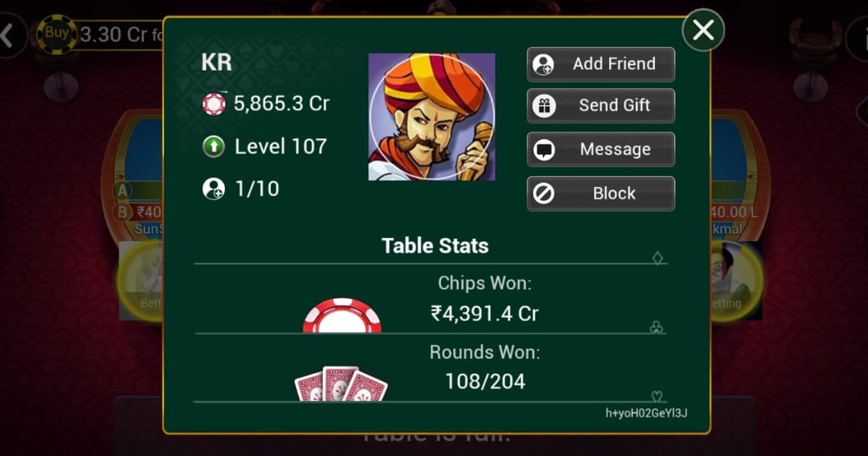The image size is (868, 456).
Task: Click the gift box icon
Action: tap(544, 106)
